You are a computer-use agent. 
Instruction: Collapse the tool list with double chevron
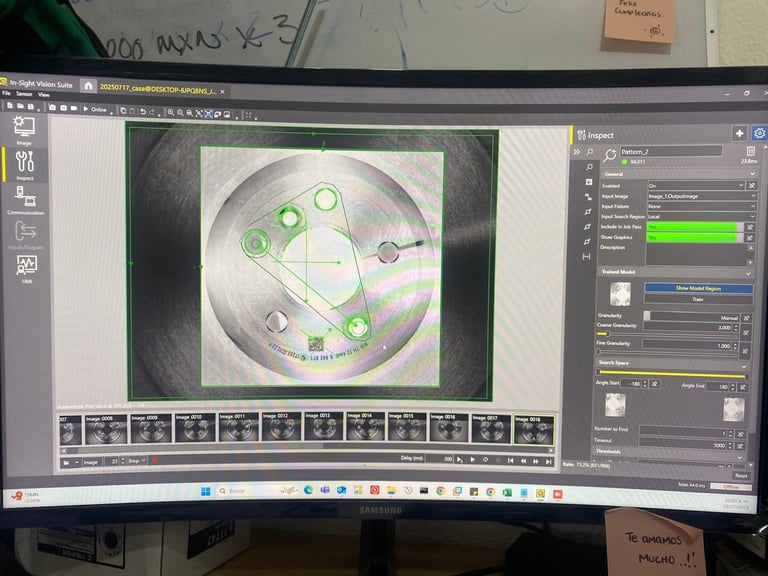[x=576, y=152]
